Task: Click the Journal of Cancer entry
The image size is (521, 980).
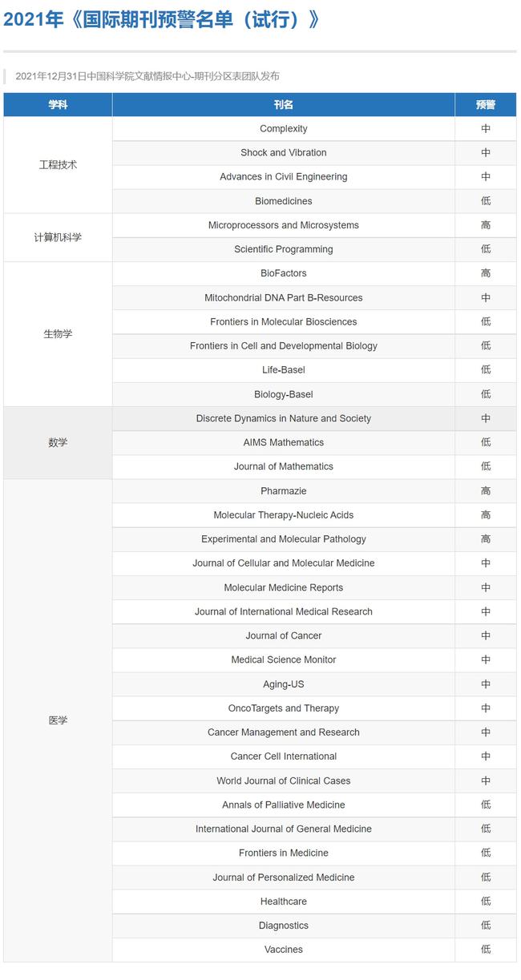Action: click(283, 635)
